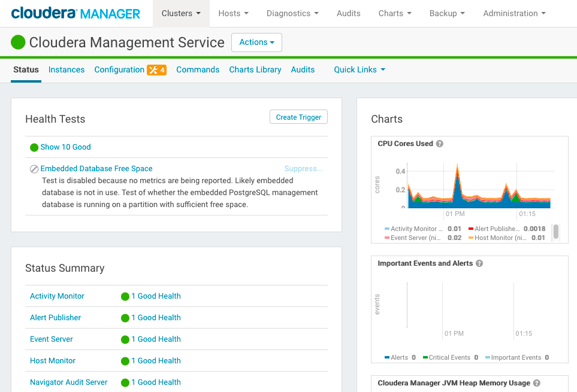577x392 pixels.
Task: Click Event Server legend pink swatch
Action: pos(386,238)
